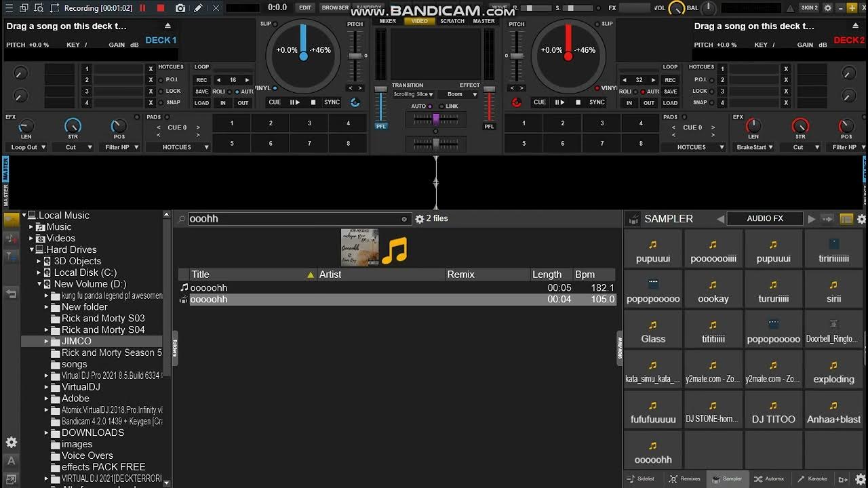868x488 pixels.
Task: Click the blue beat-match icon on Deck 1
Action: point(355,102)
